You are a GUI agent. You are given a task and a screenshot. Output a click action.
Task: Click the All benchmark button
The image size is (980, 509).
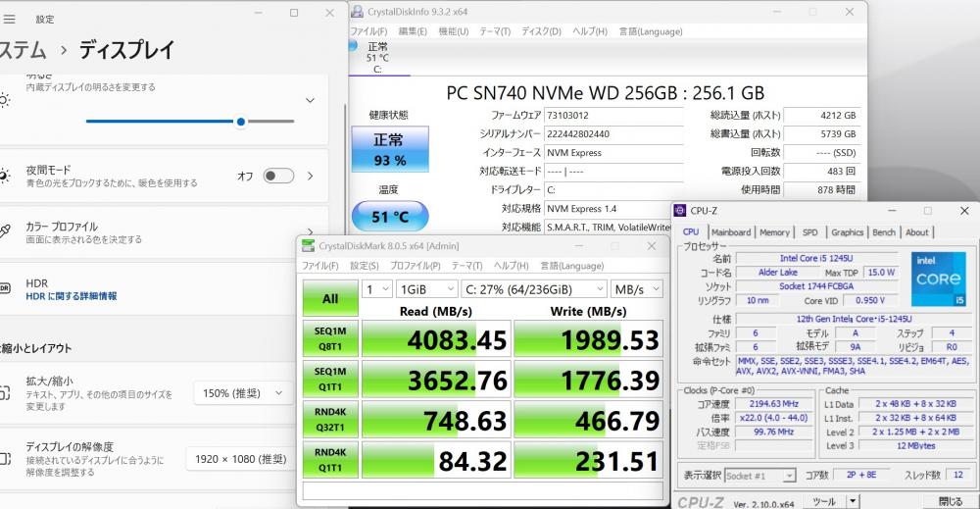[x=330, y=299]
